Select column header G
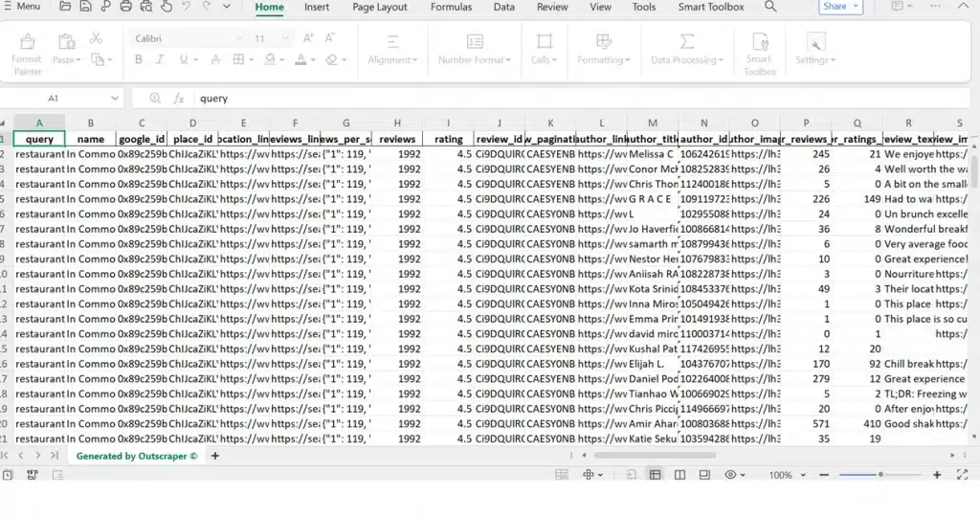The height and width of the screenshot is (518, 980). tap(345, 123)
